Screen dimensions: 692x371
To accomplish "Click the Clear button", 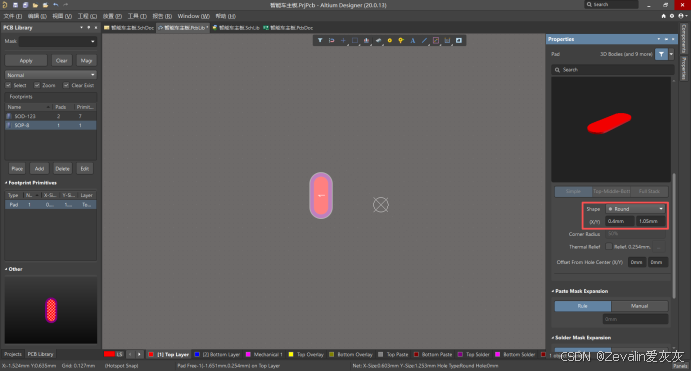I will (x=62, y=60).
